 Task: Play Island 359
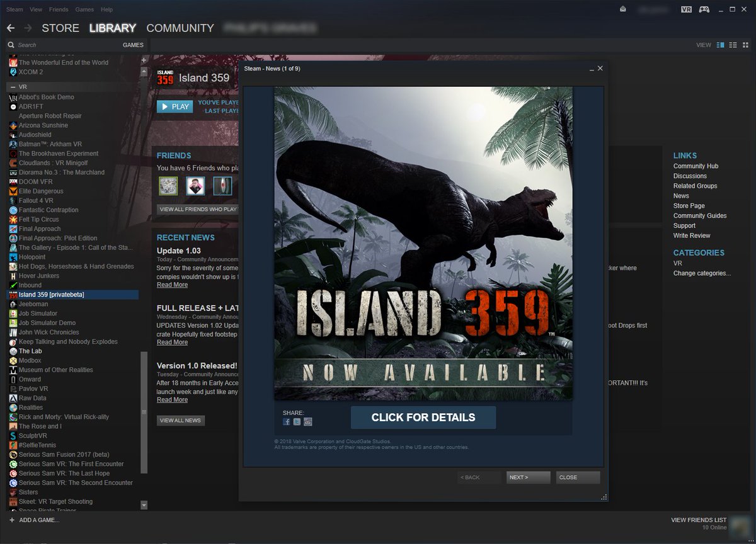tap(175, 106)
